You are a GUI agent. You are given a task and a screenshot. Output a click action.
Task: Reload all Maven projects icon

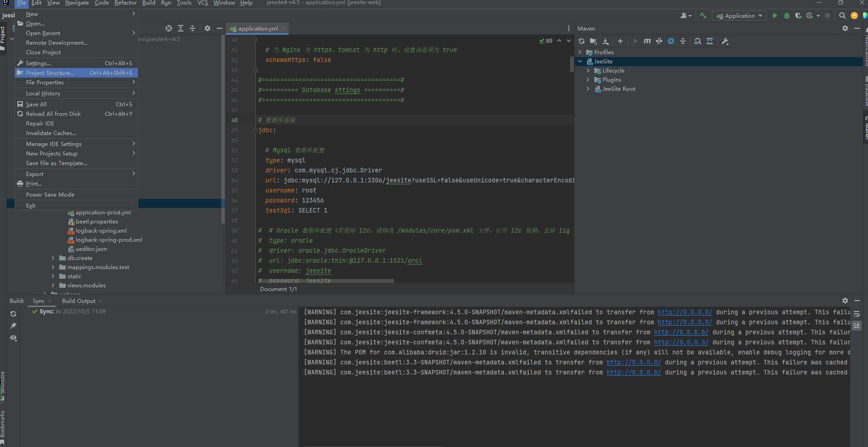[x=582, y=41]
